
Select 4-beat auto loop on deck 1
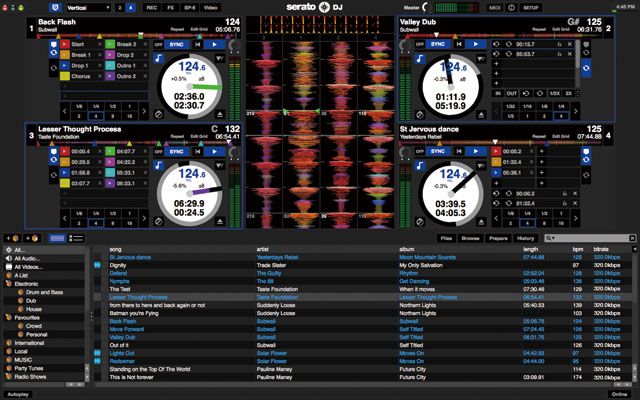96,116
